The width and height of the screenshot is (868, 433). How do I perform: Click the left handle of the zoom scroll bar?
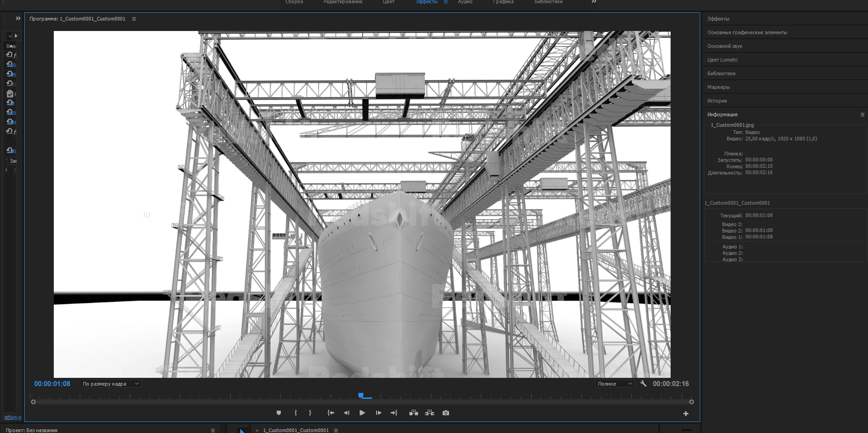click(x=33, y=402)
